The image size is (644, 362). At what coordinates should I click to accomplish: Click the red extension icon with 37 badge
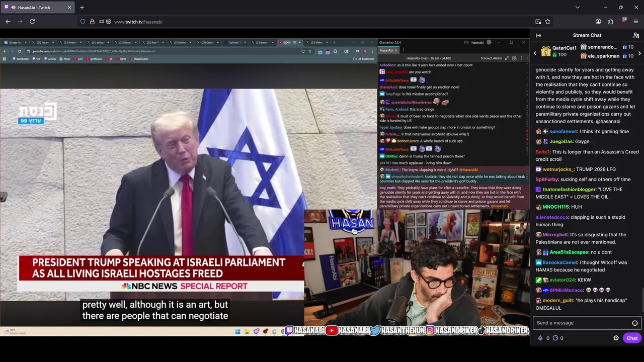point(623,21)
